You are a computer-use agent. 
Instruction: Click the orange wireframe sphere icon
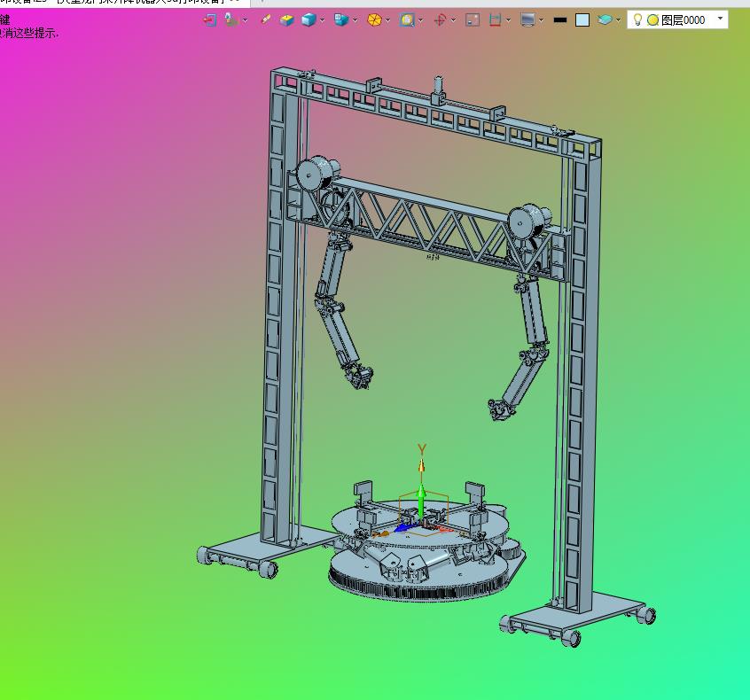click(374, 19)
